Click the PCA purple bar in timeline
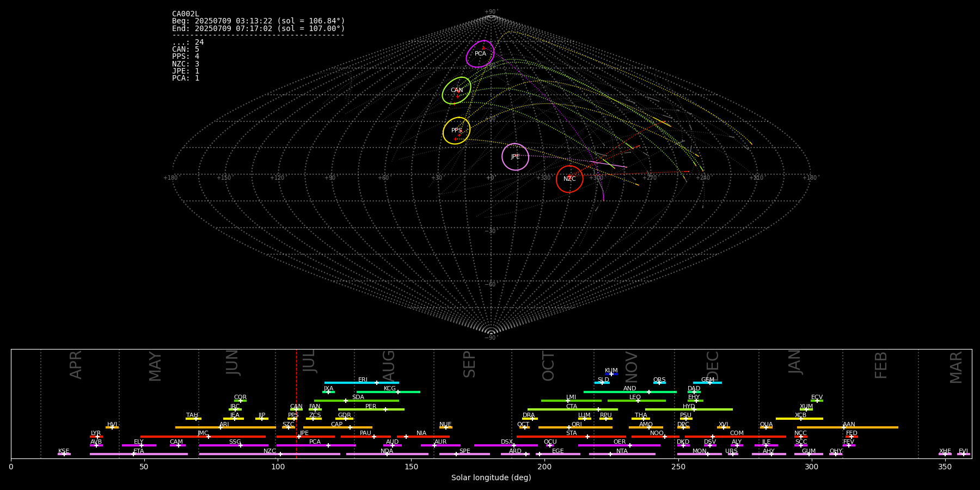This screenshot has height=490, width=980. pos(316,445)
